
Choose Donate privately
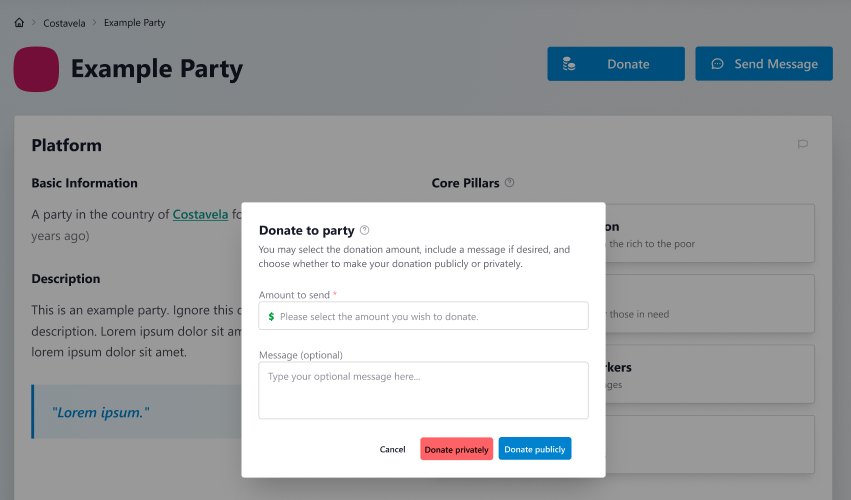(x=456, y=449)
